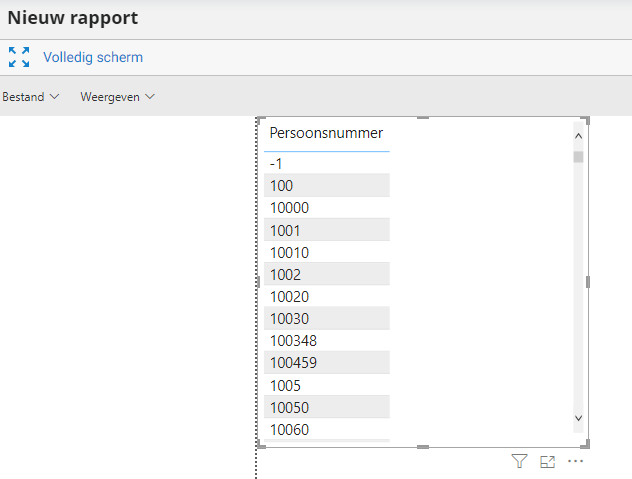This screenshot has height=479, width=632.
Task: Open the Weergeven menu
Action: [109, 97]
